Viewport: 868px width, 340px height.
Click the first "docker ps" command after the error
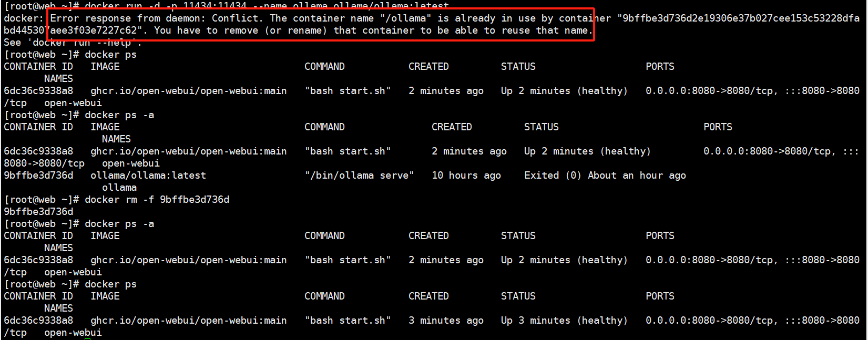(x=110, y=55)
